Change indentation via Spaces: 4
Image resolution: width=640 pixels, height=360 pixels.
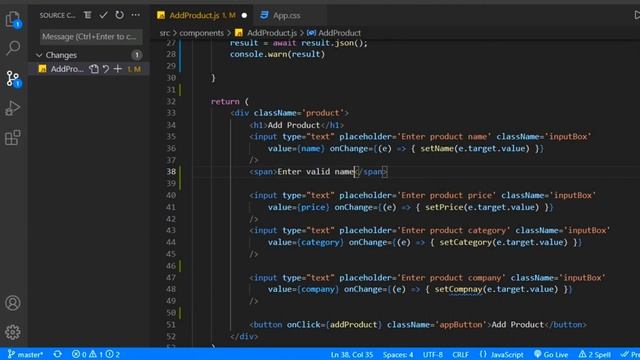(398, 354)
